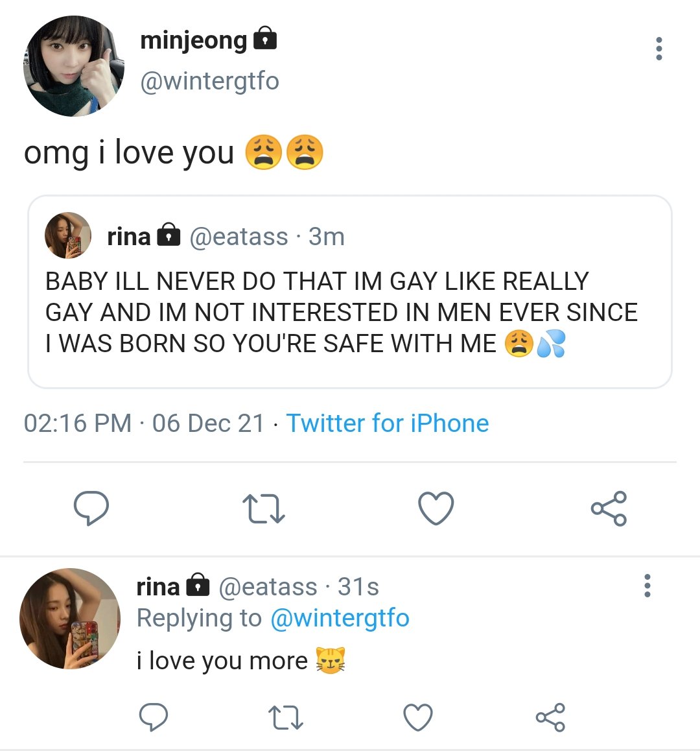Like minjeong's 'omg i love you' tweet

click(436, 508)
